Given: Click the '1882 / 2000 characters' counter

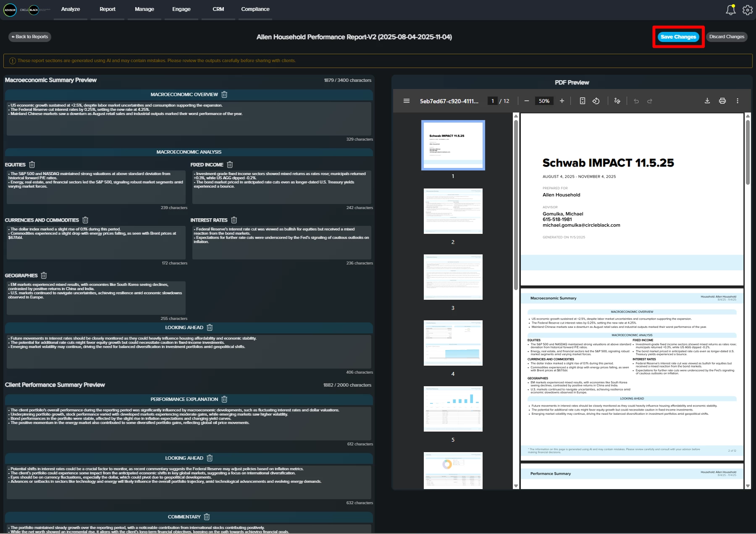Looking at the screenshot, I should pos(348,385).
